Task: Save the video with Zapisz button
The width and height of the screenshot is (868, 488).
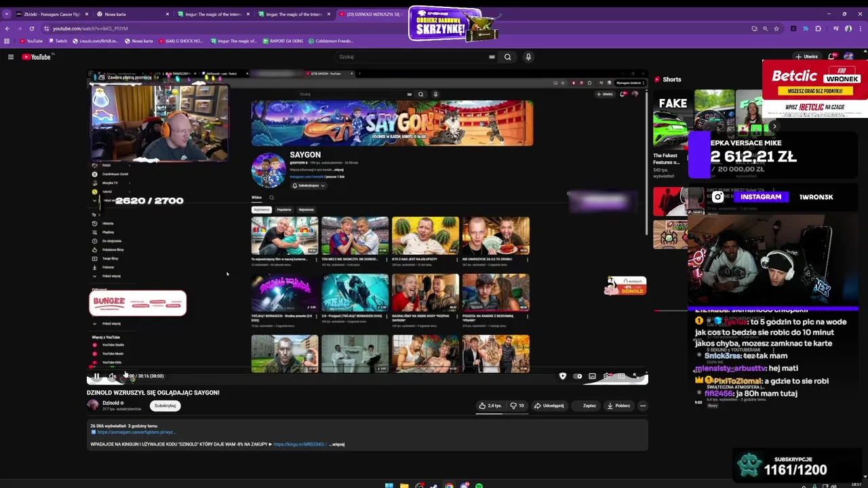Action: tap(585, 405)
